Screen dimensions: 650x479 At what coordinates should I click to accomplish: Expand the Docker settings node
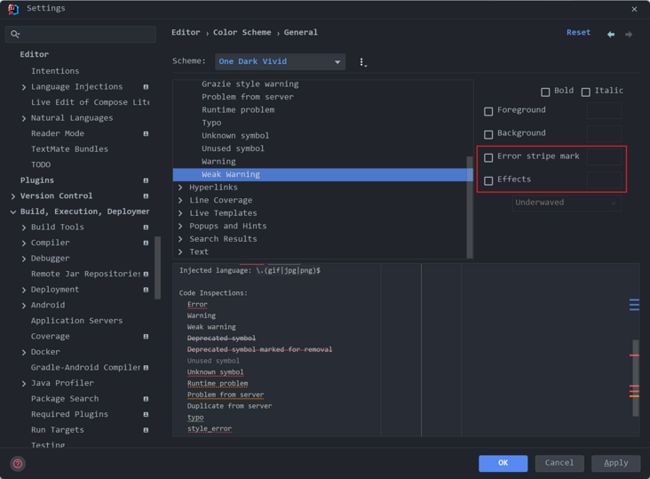point(24,352)
